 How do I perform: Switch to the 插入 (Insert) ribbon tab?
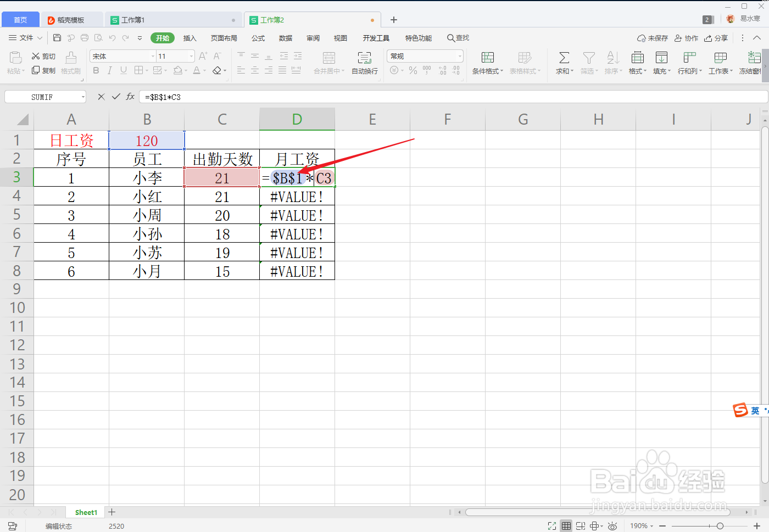[x=190, y=38]
